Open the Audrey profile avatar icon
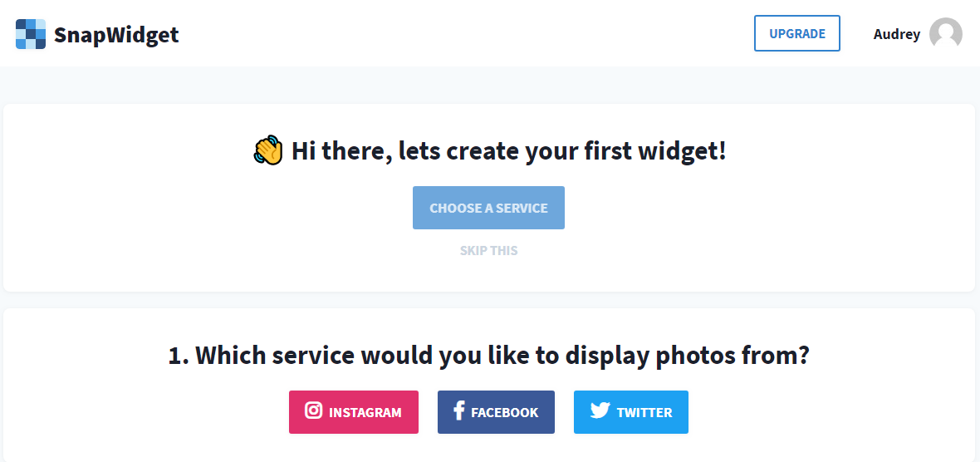 pos(946,34)
